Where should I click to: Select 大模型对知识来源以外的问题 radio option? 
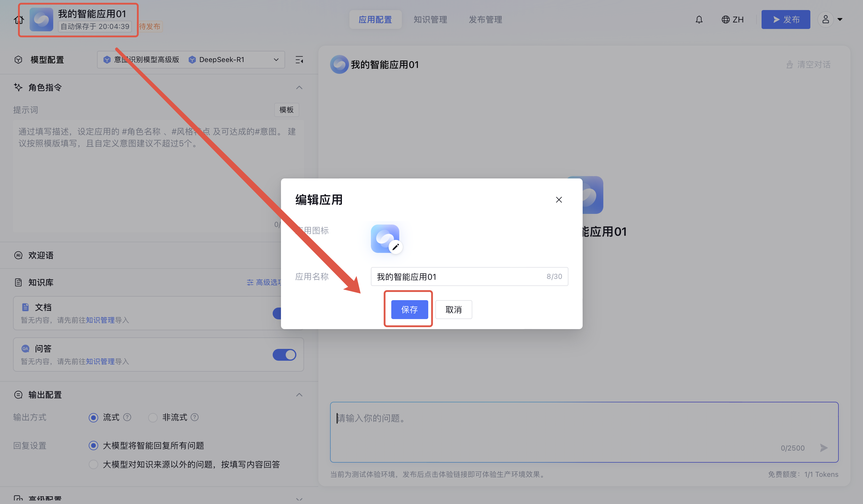[93, 464]
